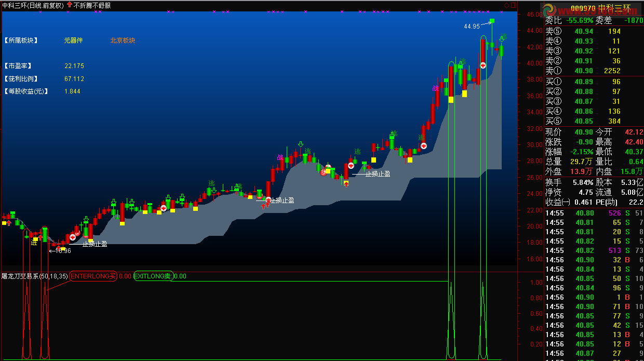Click the red circled ENTERLONG买 label
Viewport: 644px width, 361px height.
point(93,276)
